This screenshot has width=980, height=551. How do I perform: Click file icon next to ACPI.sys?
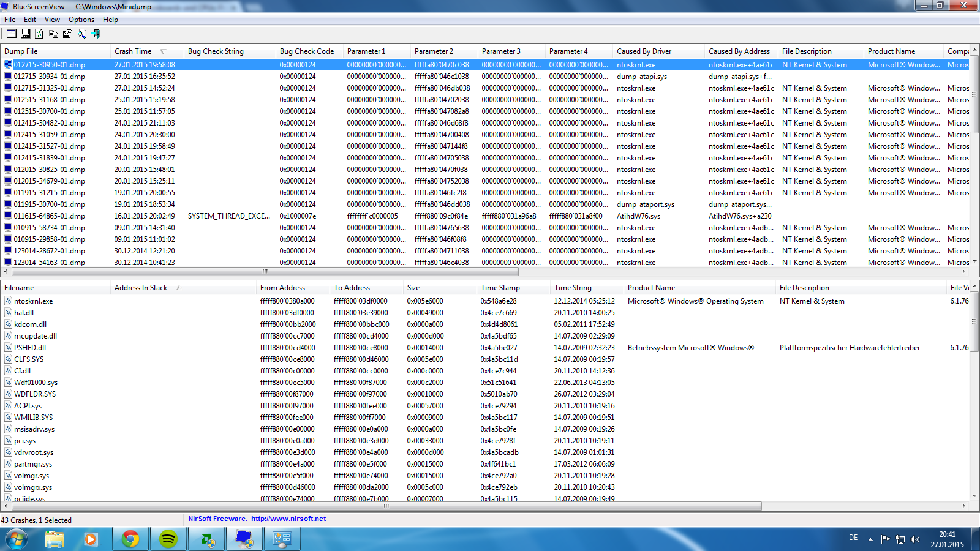pyautogui.click(x=8, y=406)
